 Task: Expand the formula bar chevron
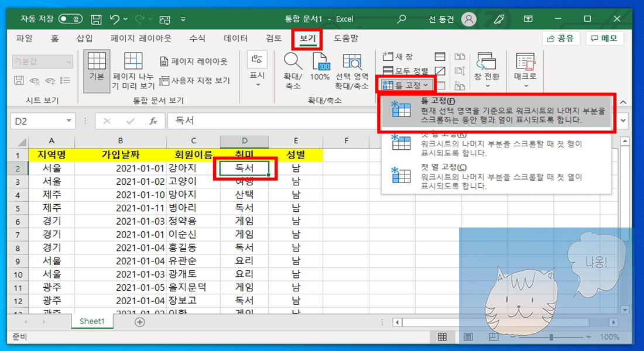pos(623,121)
